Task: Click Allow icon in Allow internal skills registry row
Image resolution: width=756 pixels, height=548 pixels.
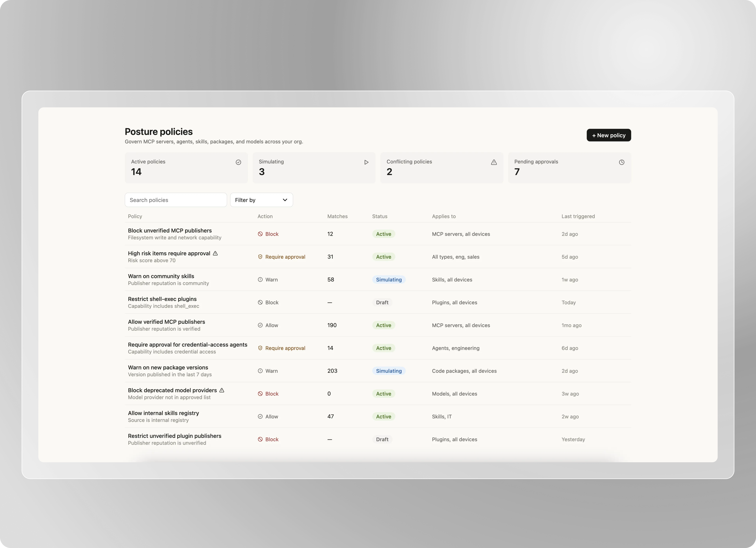Action: (260, 416)
